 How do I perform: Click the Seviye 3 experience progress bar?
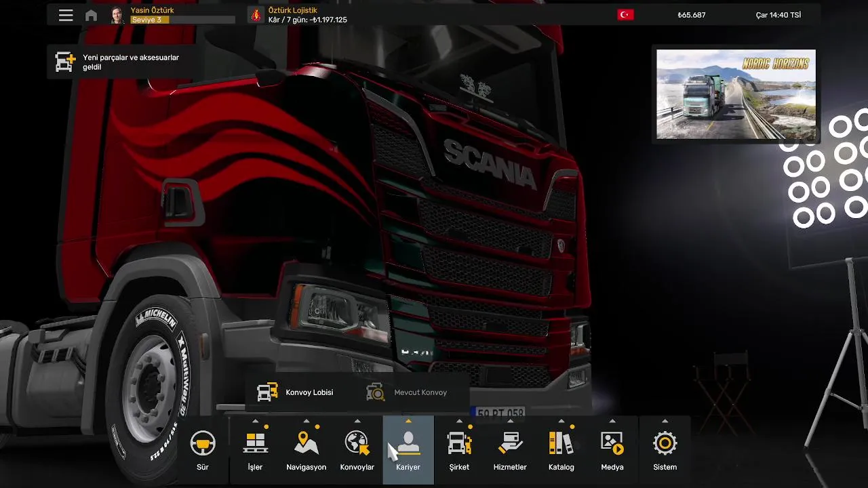click(x=182, y=20)
